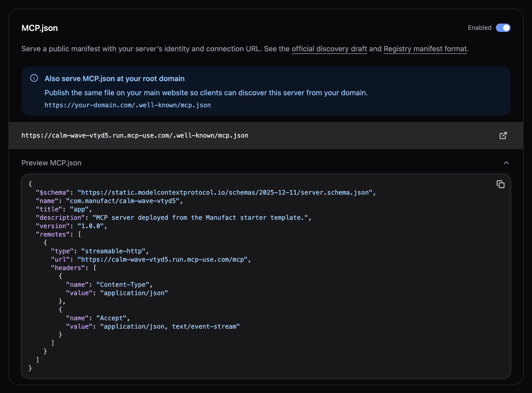Viewport: 532px width, 393px height.
Task: Click the "Publish the same file" description
Action: (206, 93)
